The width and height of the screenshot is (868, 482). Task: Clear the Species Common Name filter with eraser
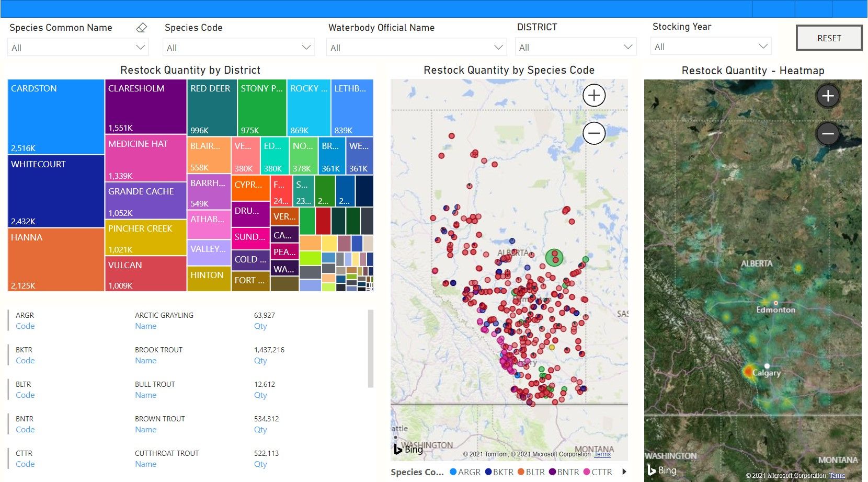(x=141, y=28)
